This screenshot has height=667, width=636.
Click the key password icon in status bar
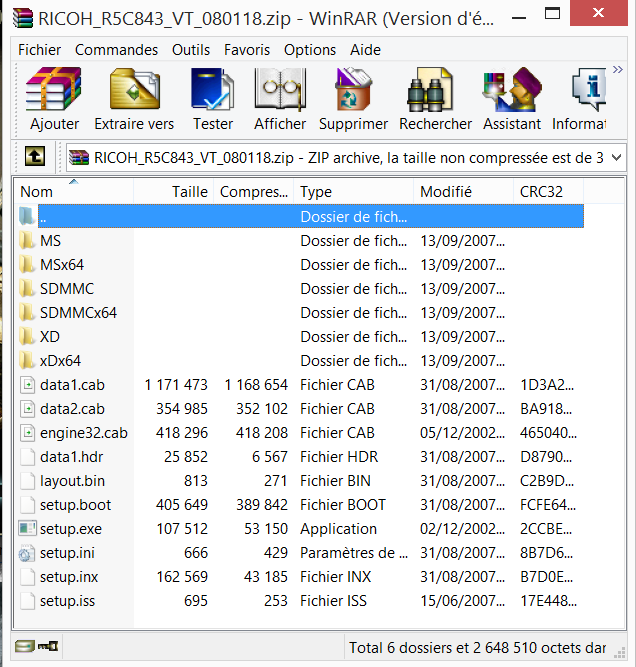tap(48, 647)
